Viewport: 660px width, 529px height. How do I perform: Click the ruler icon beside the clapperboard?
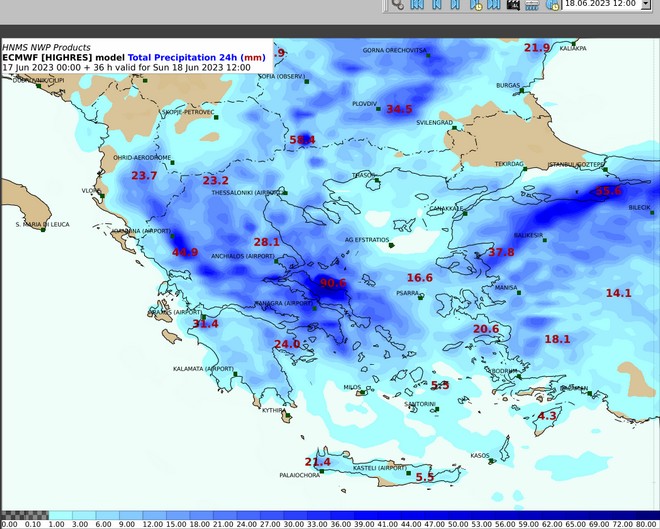pyautogui.click(x=532, y=5)
